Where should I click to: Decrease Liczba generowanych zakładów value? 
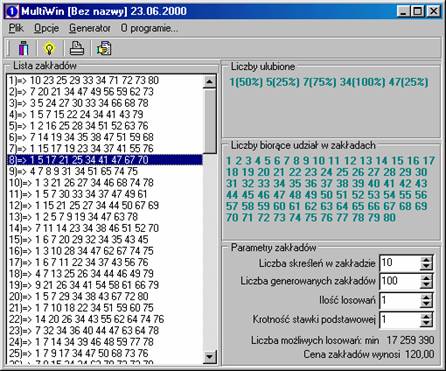click(x=426, y=285)
